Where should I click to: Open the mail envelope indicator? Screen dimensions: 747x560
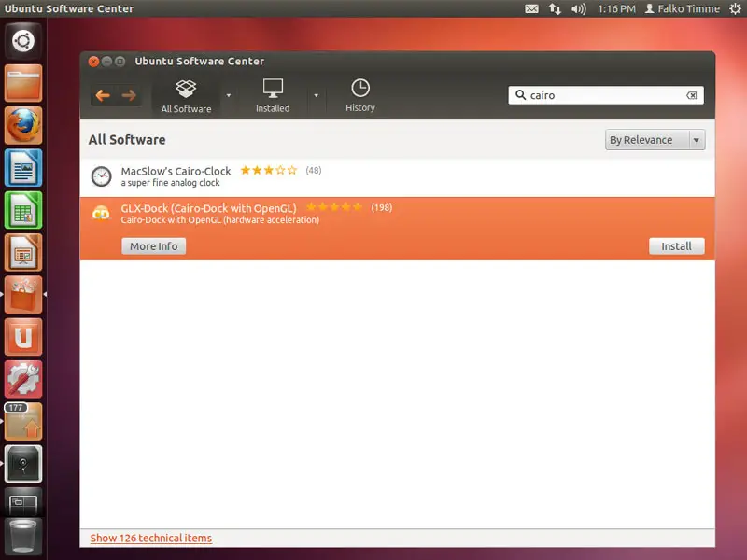(x=531, y=8)
